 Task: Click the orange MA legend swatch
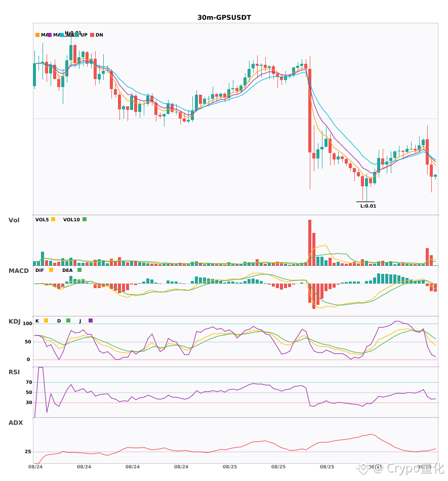coord(37,35)
